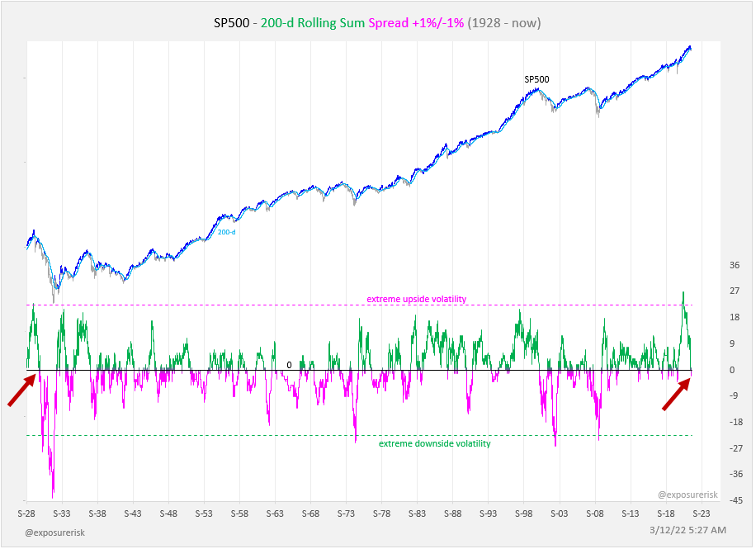Click the S-73 date on the x-axis
This screenshot has height=549, width=756.
(x=347, y=513)
